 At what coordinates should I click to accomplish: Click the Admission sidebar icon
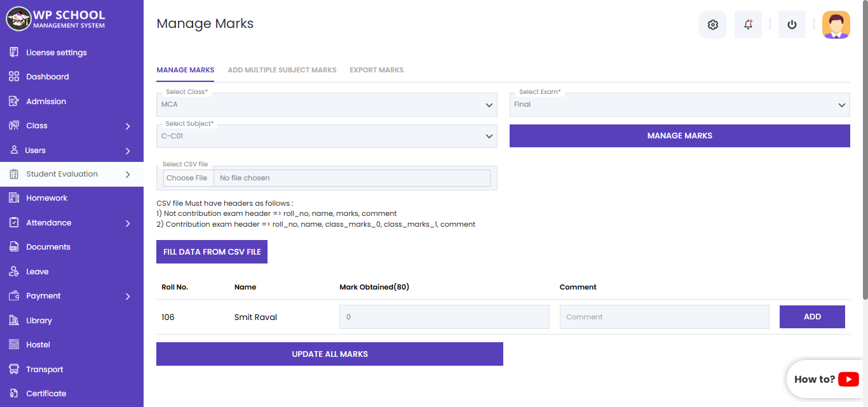click(14, 102)
